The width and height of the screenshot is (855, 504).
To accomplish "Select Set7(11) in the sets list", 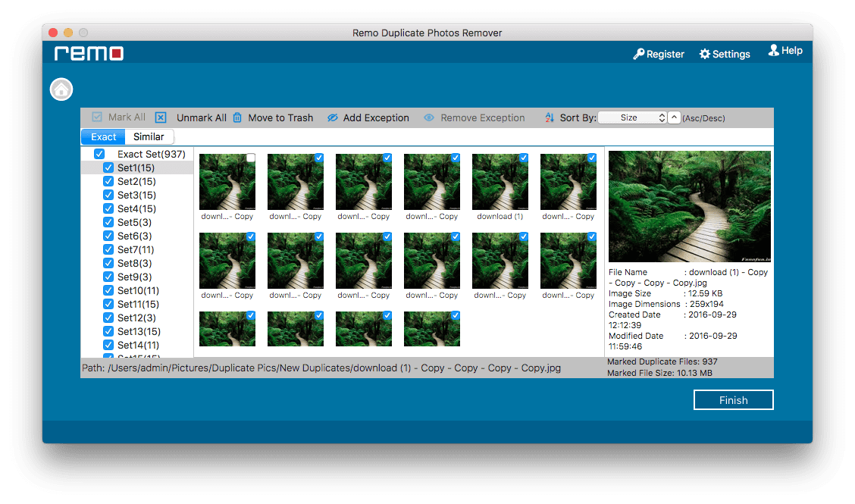I will [x=136, y=249].
